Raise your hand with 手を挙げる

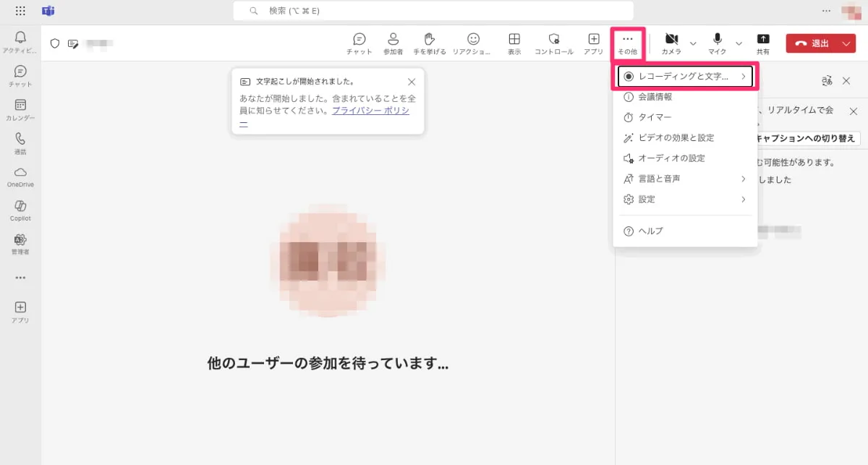tap(429, 41)
